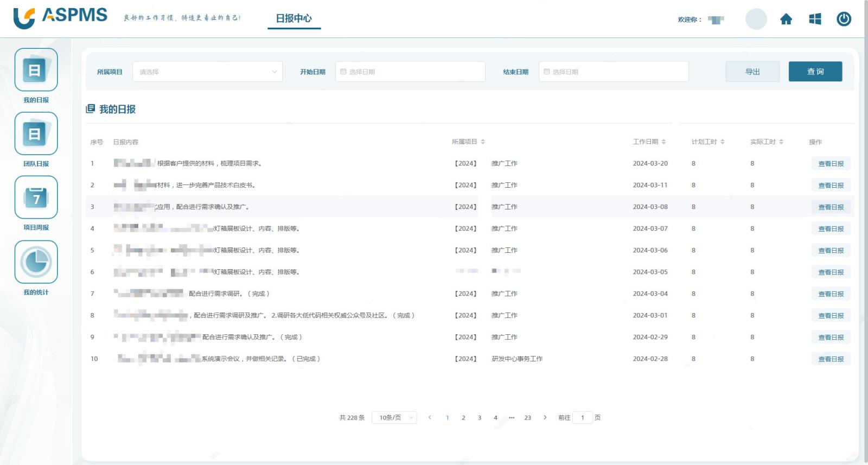Click the 前往 page number input field

coord(583,418)
